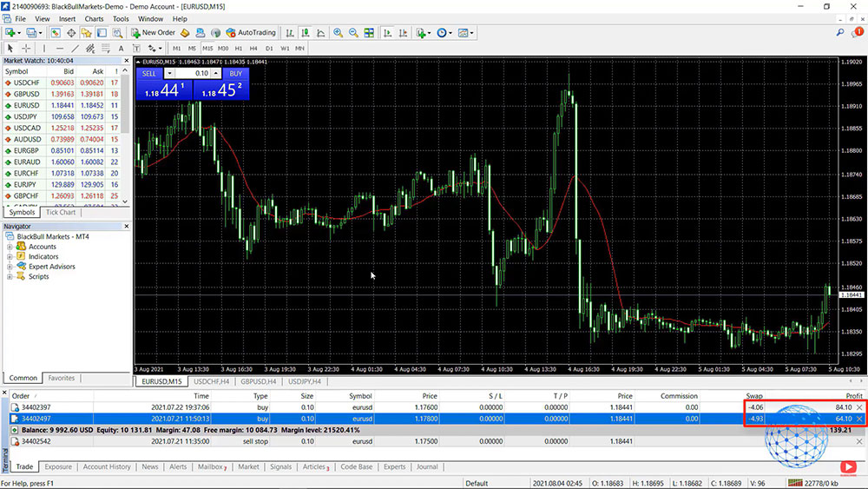The height and width of the screenshot is (489, 868).
Task: Switch timeframe to M5
Action: tap(192, 48)
